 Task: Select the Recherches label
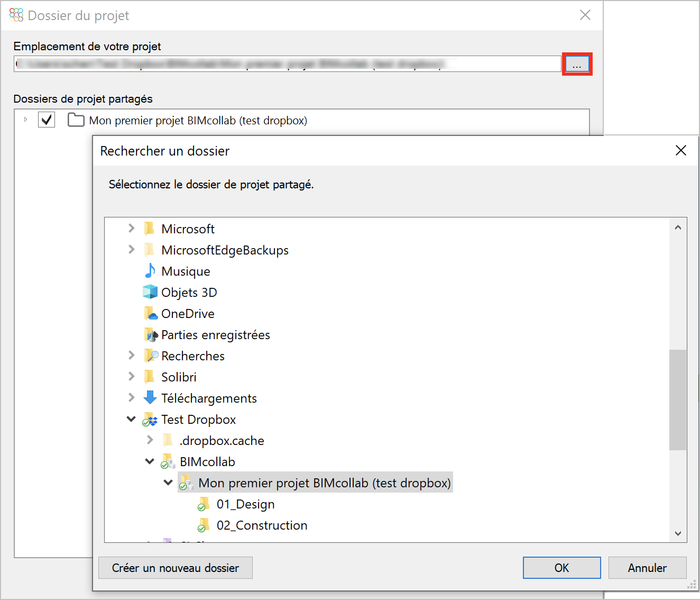[x=193, y=356]
